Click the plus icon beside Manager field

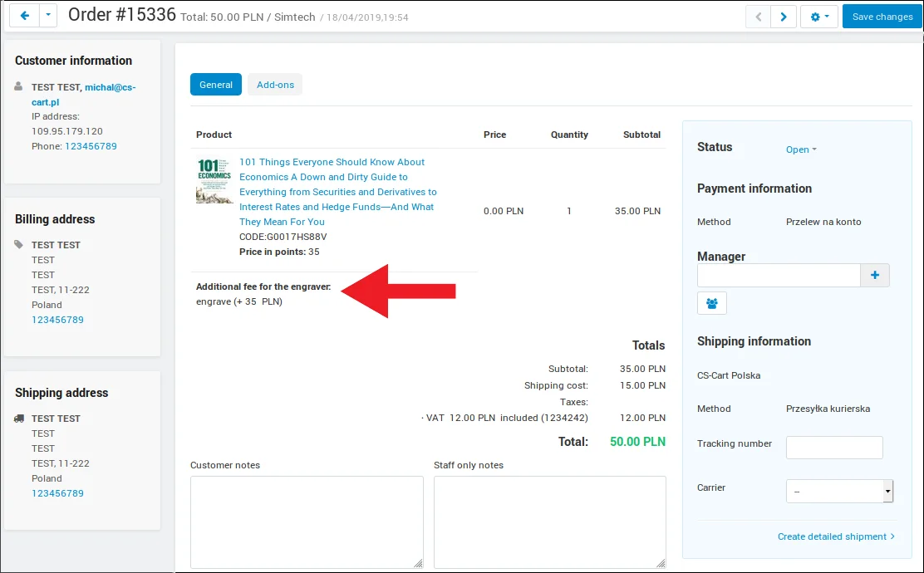pyautogui.click(x=874, y=276)
